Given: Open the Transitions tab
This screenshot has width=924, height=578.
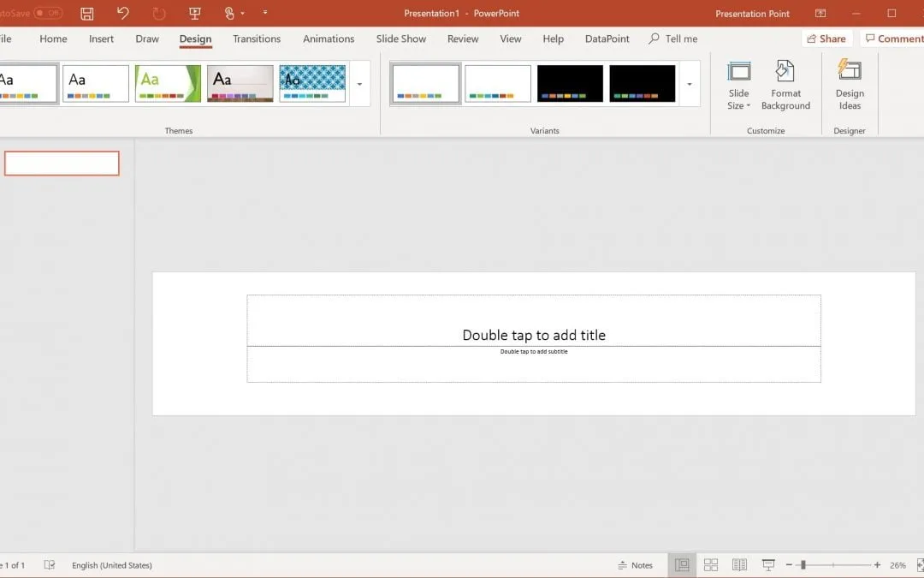Looking at the screenshot, I should (x=257, y=39).
